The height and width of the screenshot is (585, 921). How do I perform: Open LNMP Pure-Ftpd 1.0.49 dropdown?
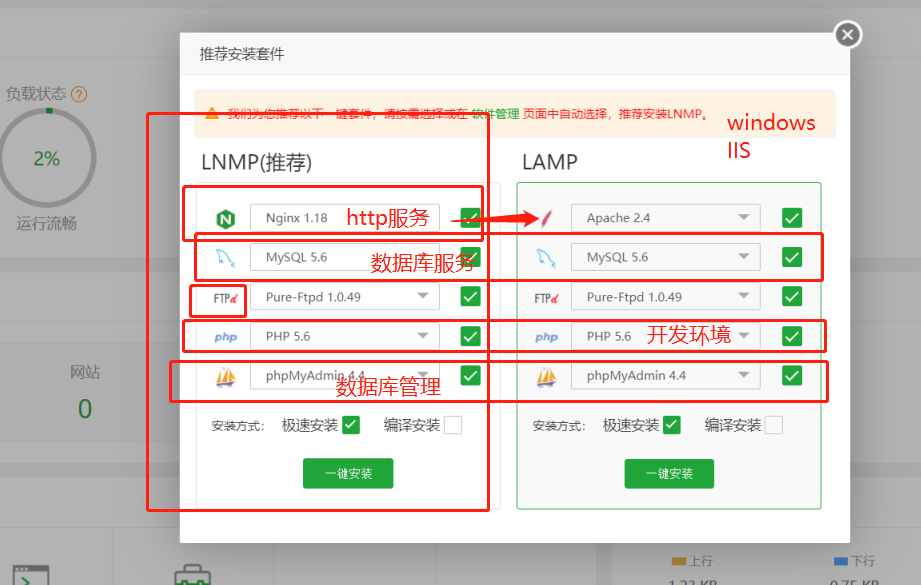(x=345, y=297)
